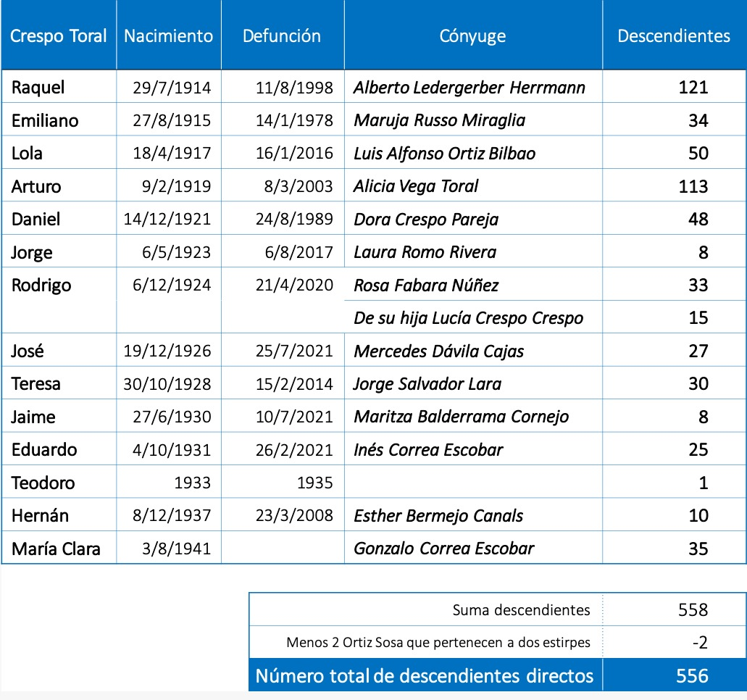Click the Descendientes column header

point(673,36)
